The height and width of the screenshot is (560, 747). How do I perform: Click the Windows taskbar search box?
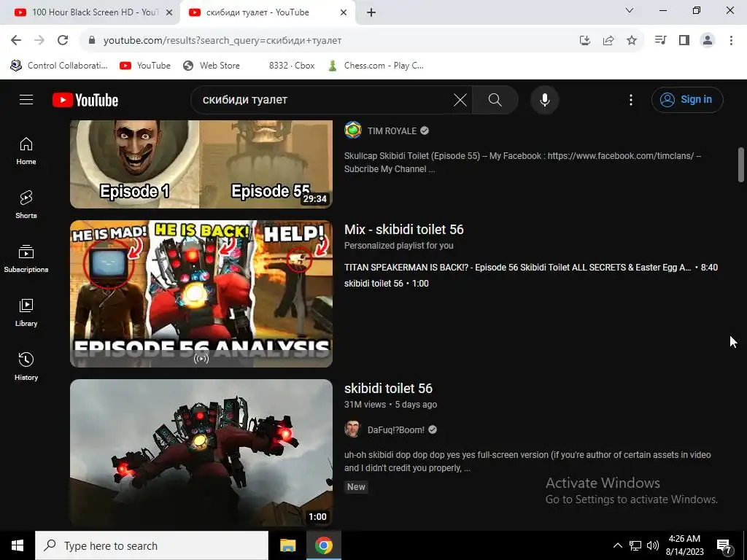tap(152, 545)
